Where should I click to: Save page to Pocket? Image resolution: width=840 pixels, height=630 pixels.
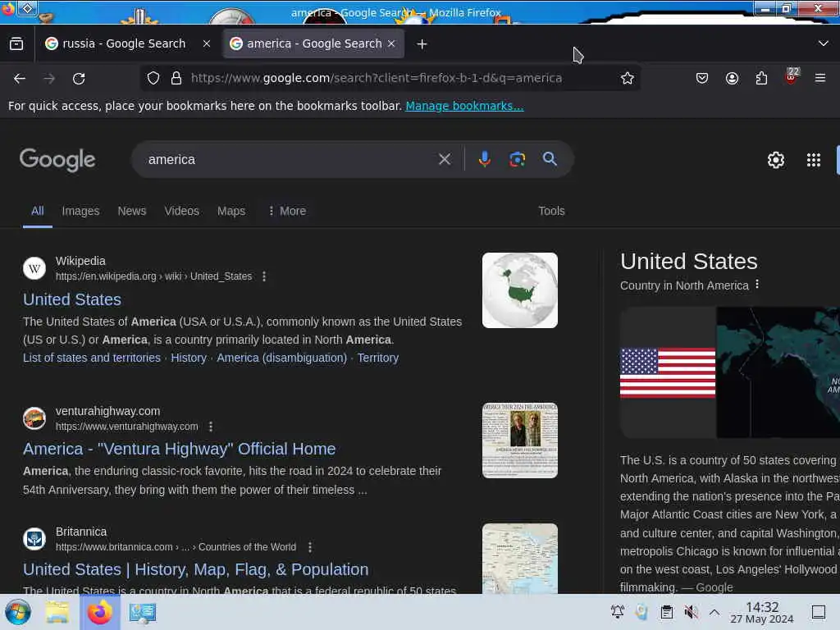702,78
